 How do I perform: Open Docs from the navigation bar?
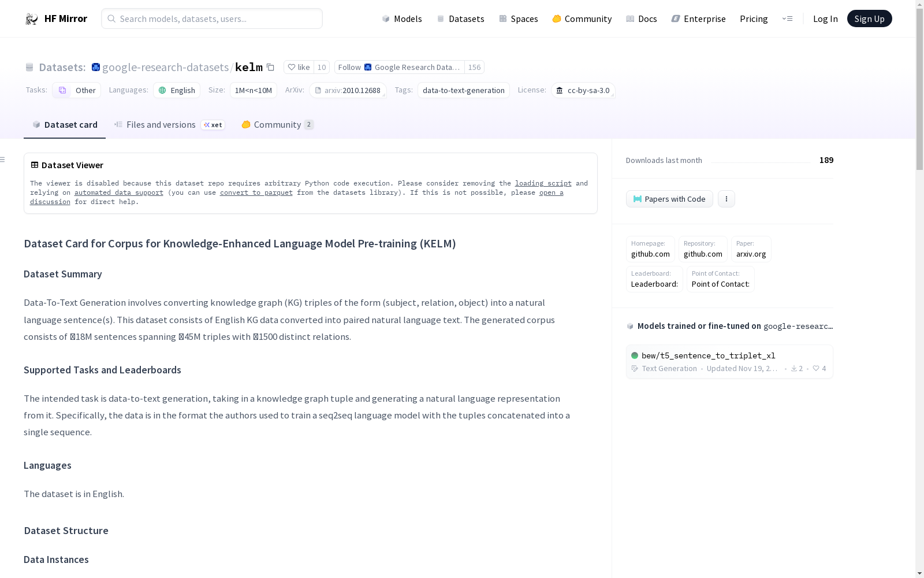(x=642, y=18)
